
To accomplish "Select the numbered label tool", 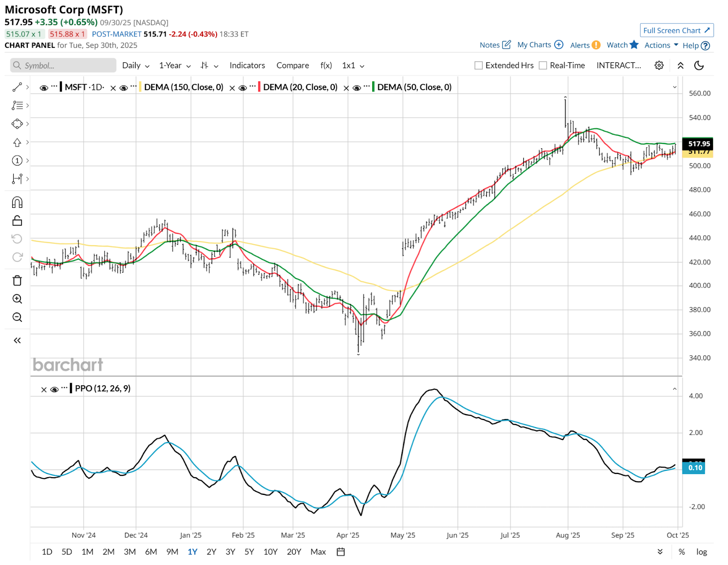I will point(17,161).
